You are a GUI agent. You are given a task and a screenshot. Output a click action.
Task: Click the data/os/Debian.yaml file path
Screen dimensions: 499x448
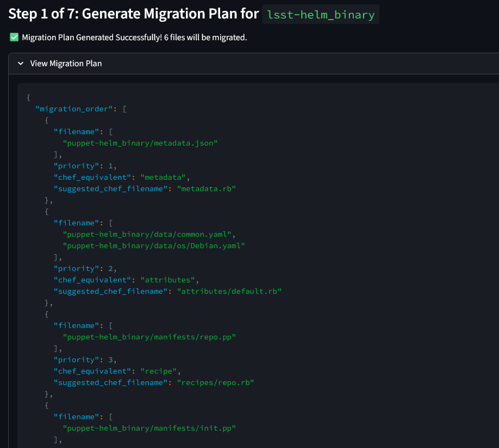click(154, 245)
